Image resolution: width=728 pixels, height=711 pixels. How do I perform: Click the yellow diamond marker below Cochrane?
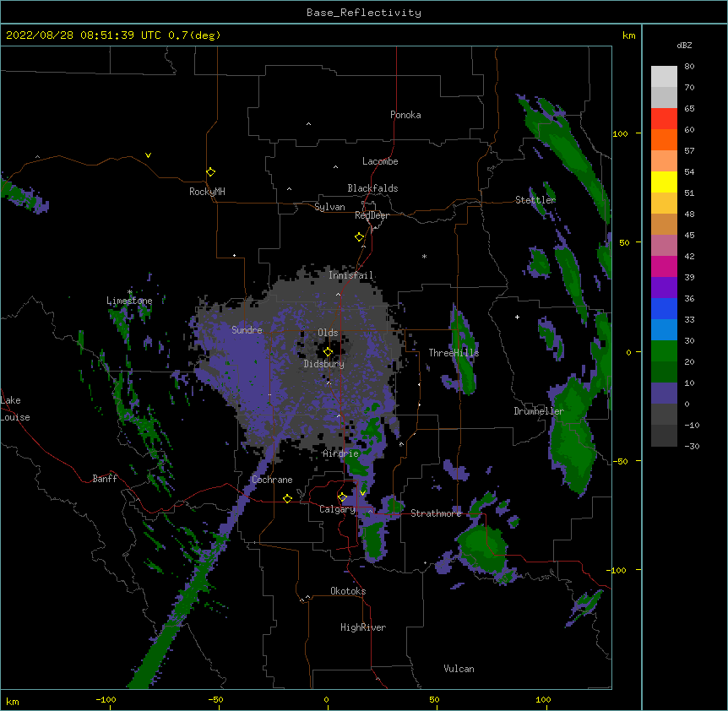(287, 498)
